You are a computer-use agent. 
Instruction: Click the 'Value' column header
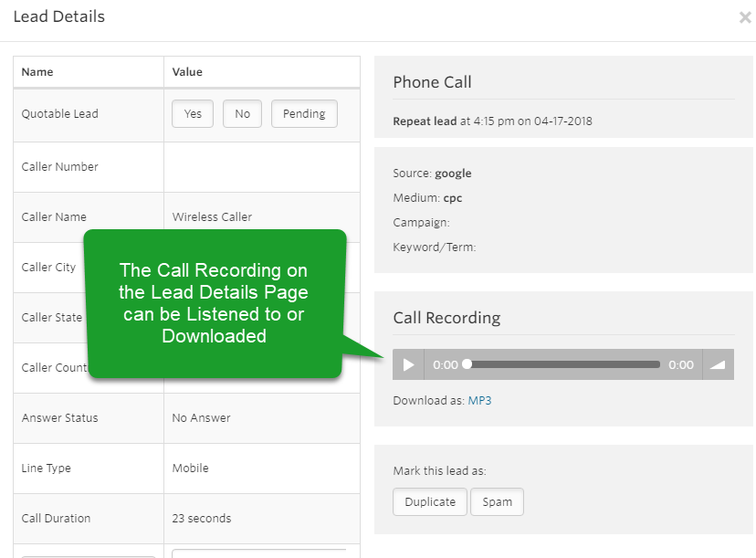[187, 72]
